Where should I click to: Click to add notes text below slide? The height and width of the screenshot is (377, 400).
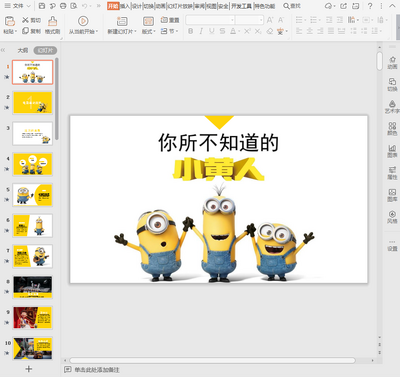pyautogui.click(x=97, y=369)
